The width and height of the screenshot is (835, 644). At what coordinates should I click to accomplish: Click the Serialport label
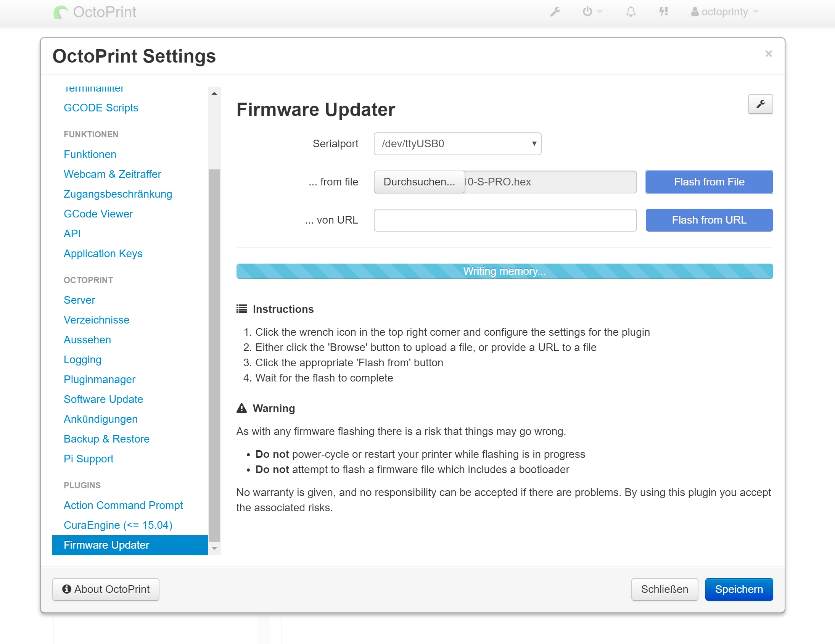point(335,144)
